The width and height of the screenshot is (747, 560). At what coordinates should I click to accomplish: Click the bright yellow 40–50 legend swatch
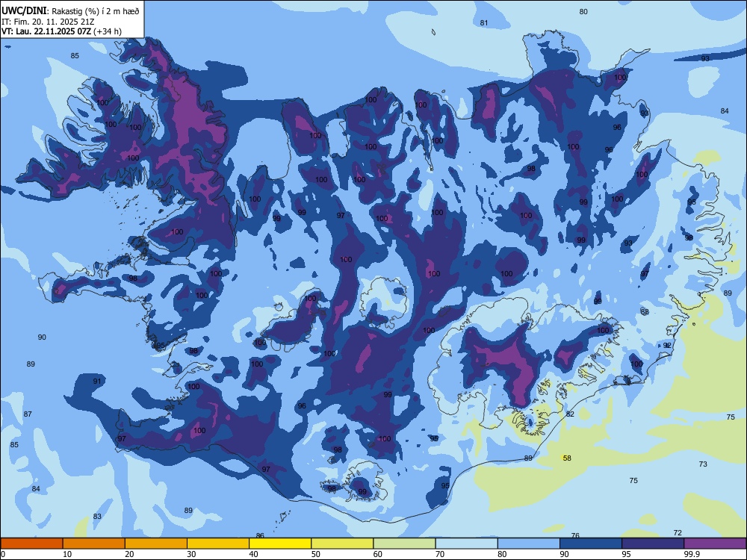[280, 544]
